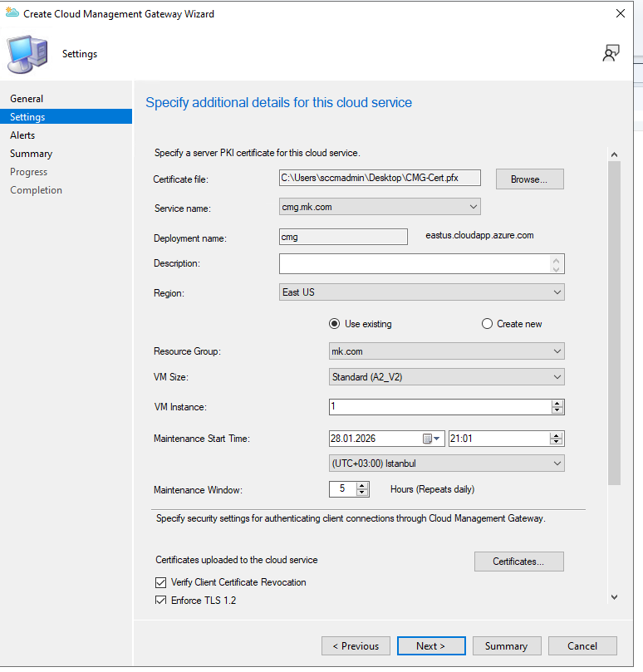Uncheck Verify Client Certificate Revocation

pyautogui.click(x=161, y=582)
